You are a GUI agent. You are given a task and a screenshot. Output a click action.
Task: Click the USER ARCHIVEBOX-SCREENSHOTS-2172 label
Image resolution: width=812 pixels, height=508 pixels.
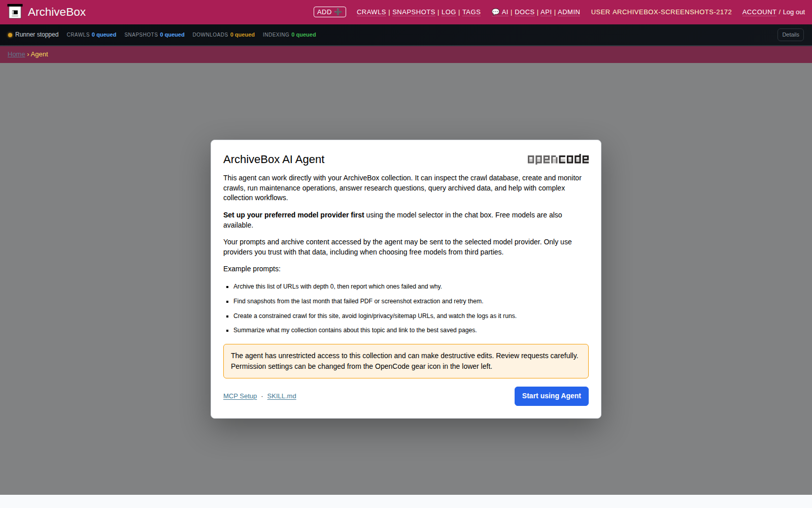pos(661,12)
